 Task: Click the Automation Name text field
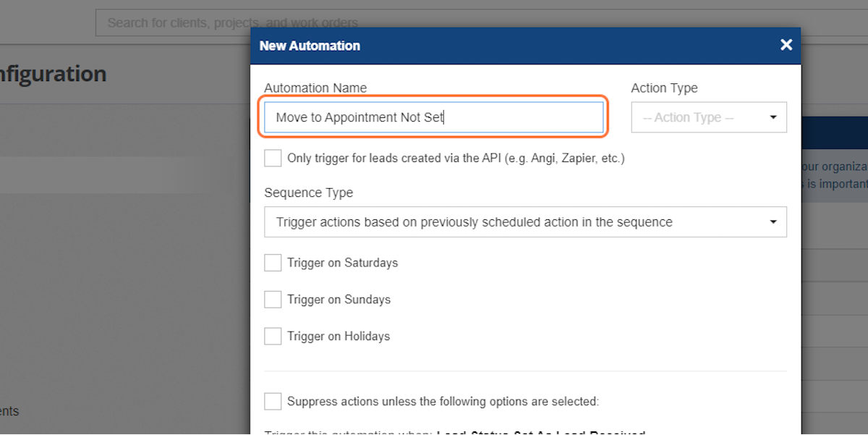433,117
